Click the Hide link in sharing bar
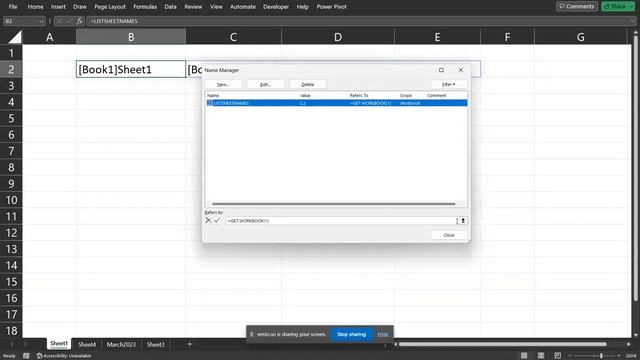Screen dimensions: 640x360 click(383, 334)
